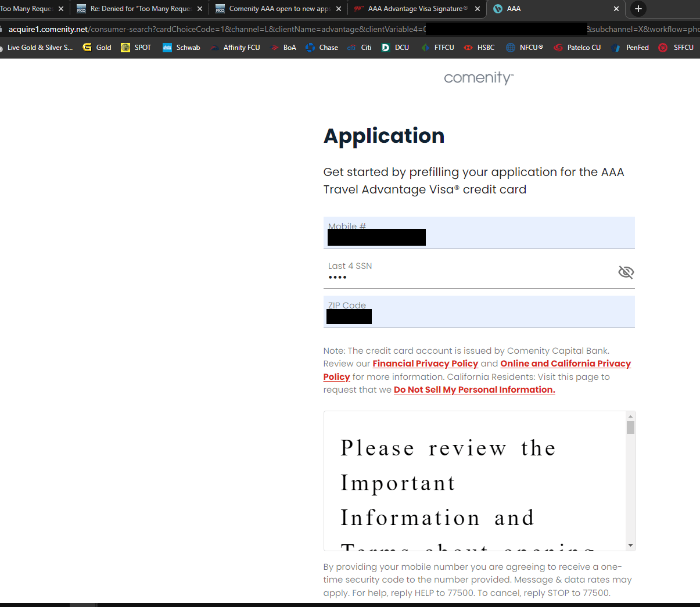The image size is (700, 607).
Task: Open the Financial Privacy Policy link
Action: click(x=425, y=364)
